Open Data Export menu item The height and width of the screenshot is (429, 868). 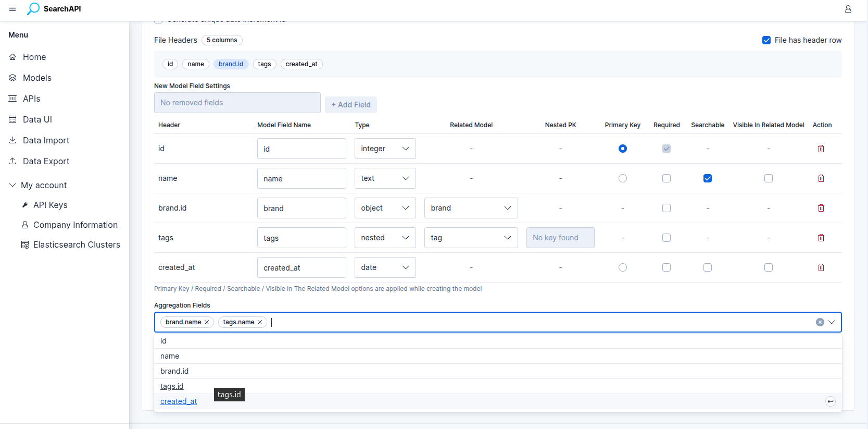pos(46,161)
